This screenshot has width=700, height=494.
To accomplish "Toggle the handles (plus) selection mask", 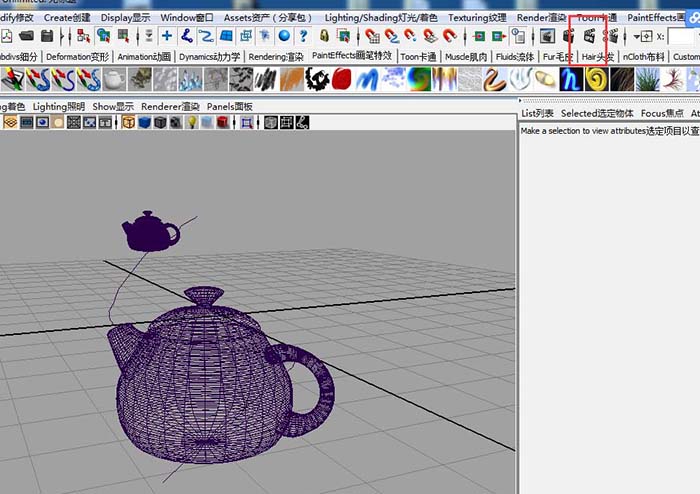I will coord(167,36).
